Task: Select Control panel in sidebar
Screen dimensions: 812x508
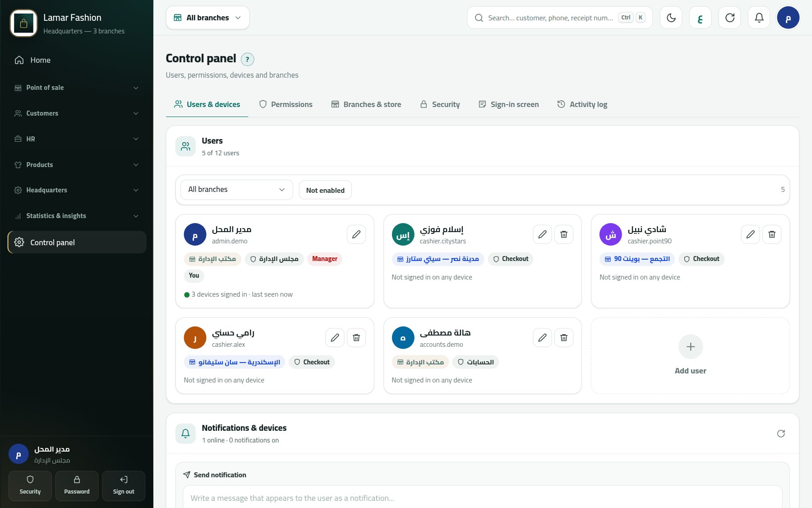Action: [77, 242]
